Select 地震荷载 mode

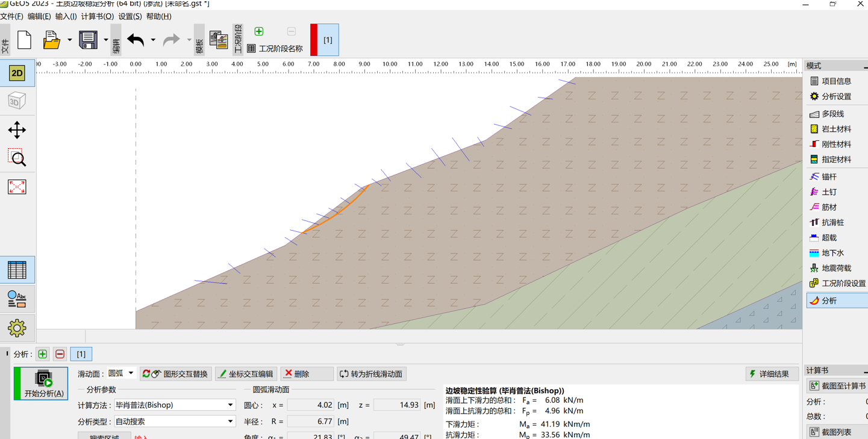(x=837, y=269)
